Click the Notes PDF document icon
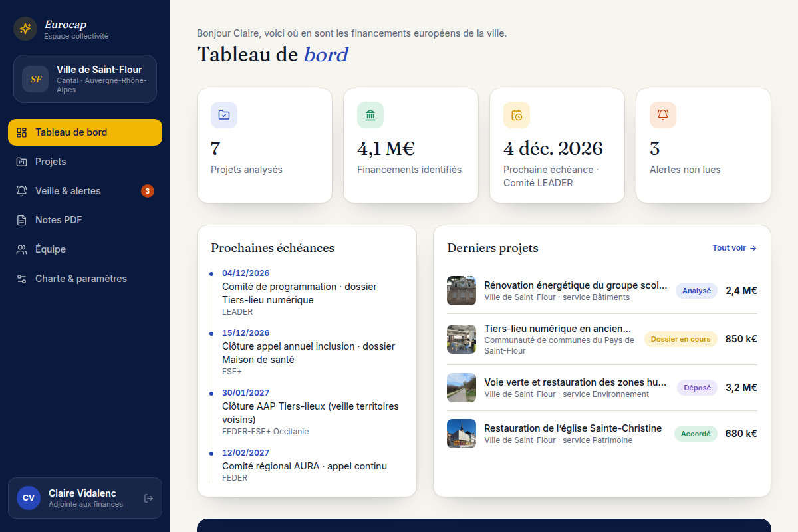 [22, 220]
